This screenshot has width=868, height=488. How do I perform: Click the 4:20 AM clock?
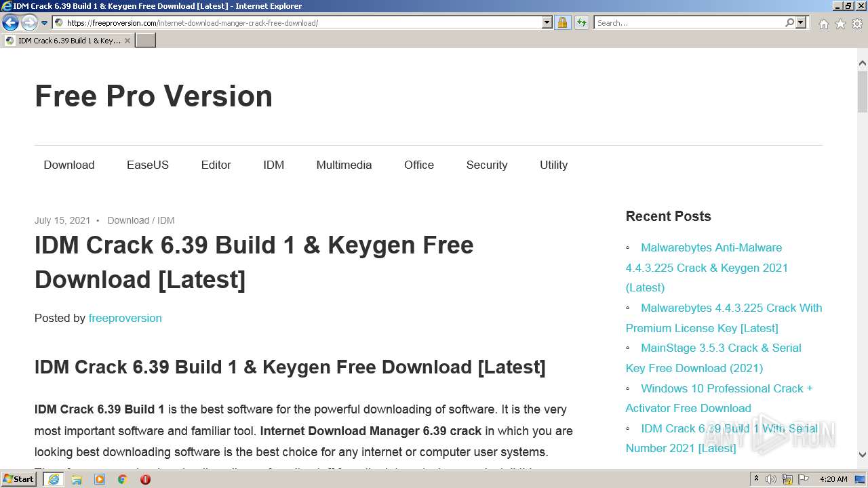tap(833, 479)
